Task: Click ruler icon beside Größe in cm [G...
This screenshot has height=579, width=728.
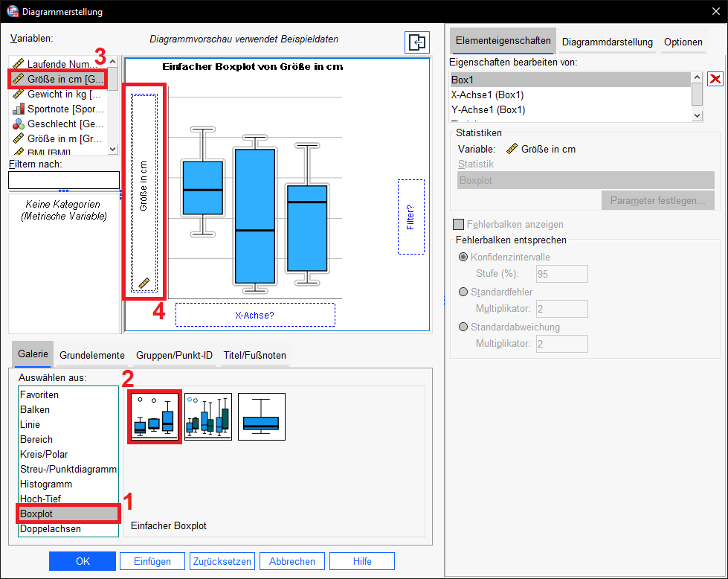Action: (18, 79)
